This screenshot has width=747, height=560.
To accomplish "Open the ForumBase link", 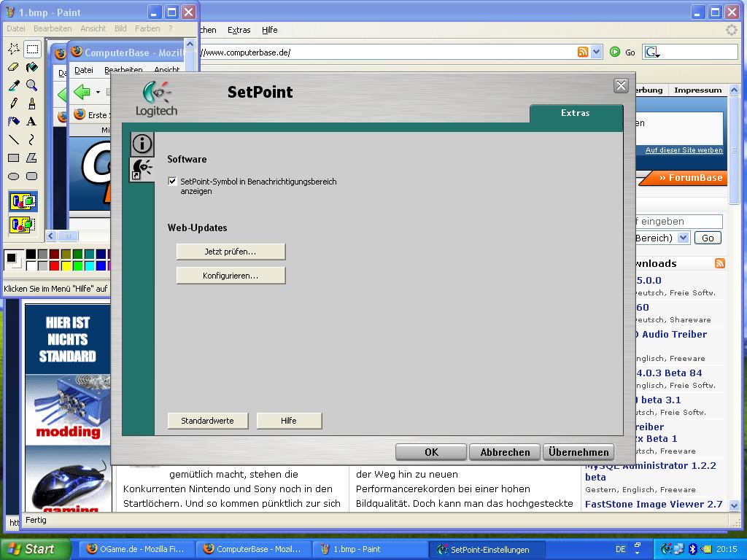I will tap(691, 178).
